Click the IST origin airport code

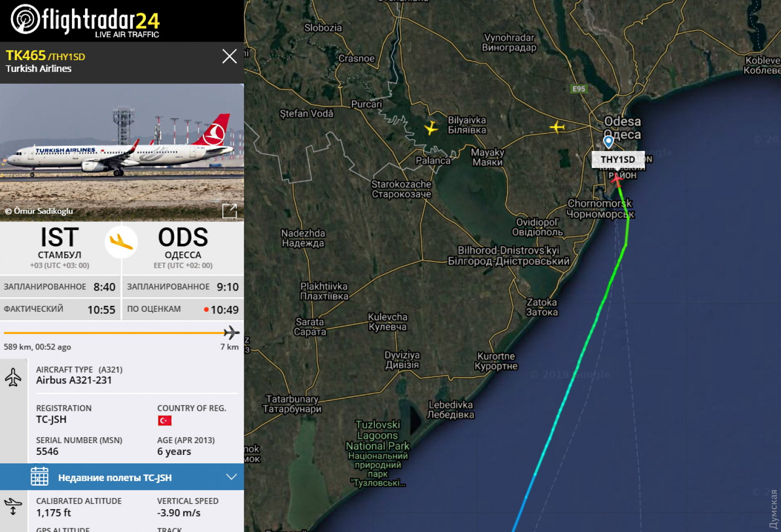(x=60, y=238)
